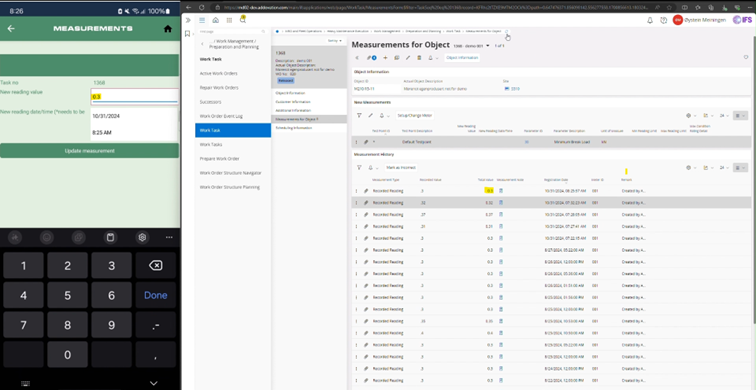Select Work Order Event Log in the sidebar
Screen dimensions: 756x390
pyautogui.click(x=220, y=116)
